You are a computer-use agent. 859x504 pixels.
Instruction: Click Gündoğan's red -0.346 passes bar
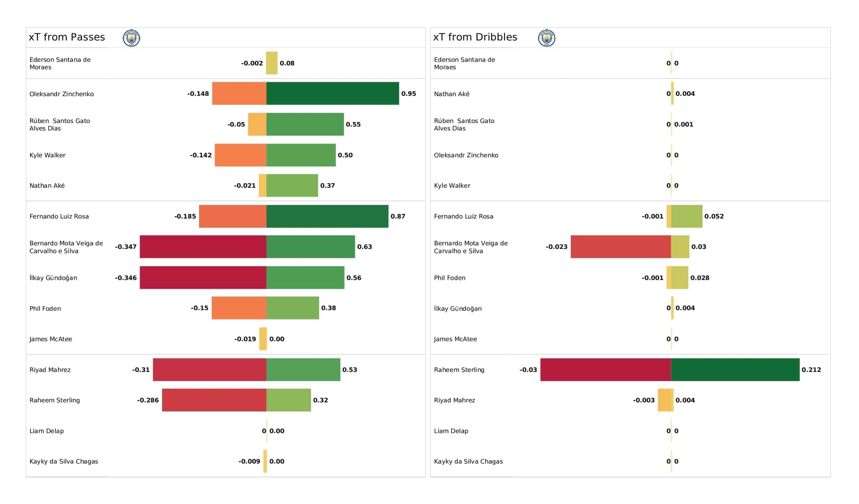click(x=203, y=277)
